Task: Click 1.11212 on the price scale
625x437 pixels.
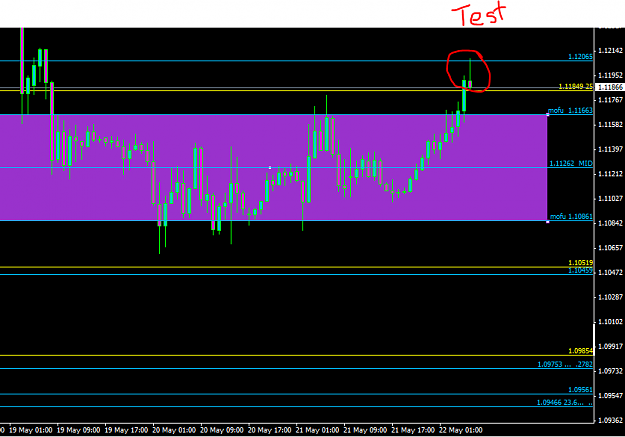Action: [x=610, y=174]
